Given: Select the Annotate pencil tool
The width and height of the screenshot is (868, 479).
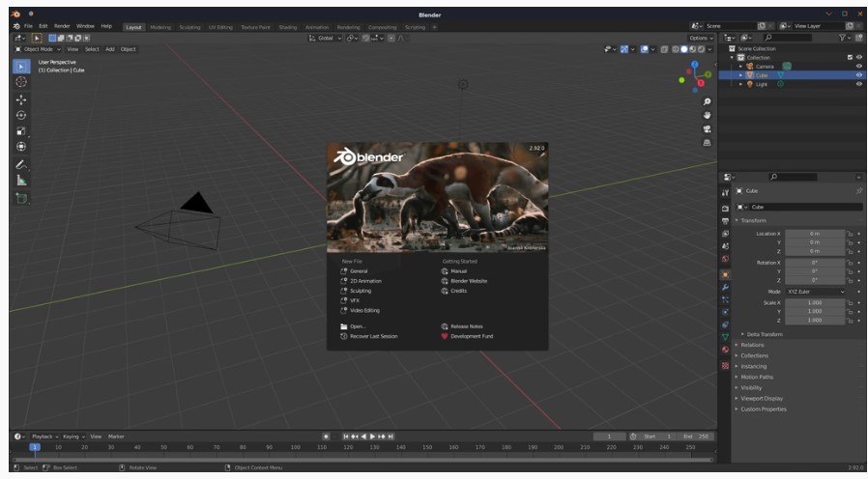Looking at the screenshot, I should tap(21, 165).
